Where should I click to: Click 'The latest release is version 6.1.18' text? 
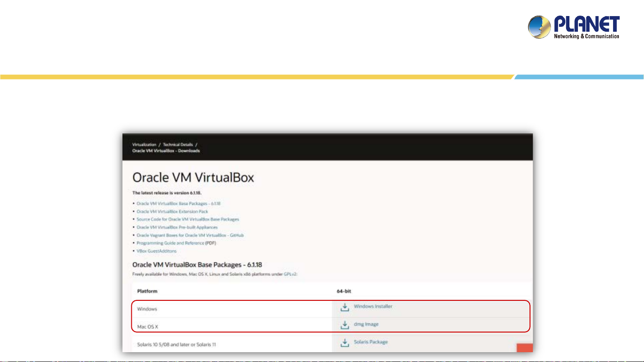167,193
